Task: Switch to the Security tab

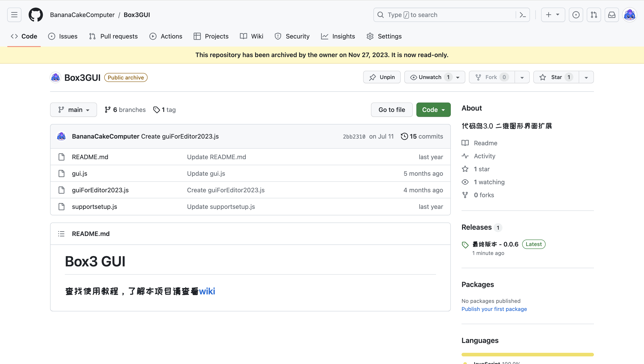Action: point(292,36)
